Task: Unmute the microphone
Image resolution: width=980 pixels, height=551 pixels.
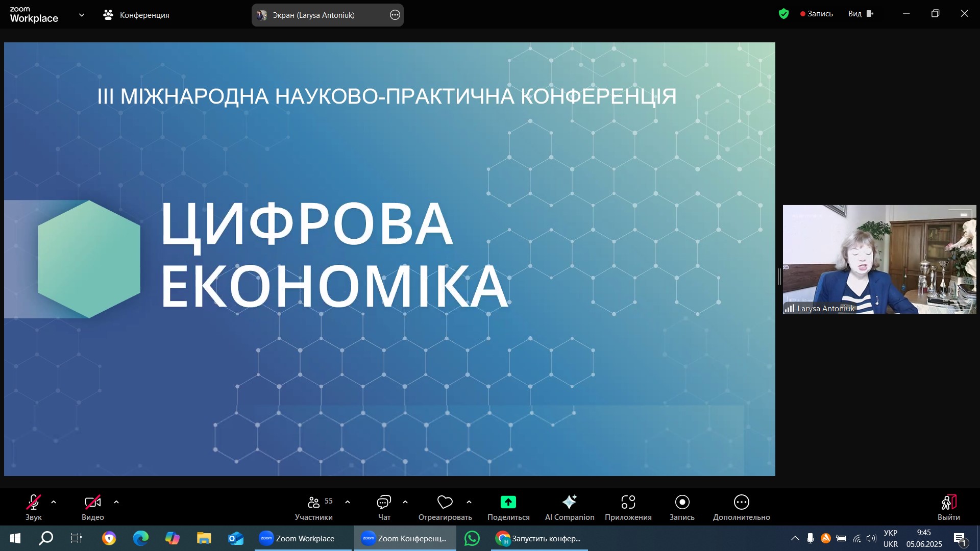Action: tap(34, 503)
